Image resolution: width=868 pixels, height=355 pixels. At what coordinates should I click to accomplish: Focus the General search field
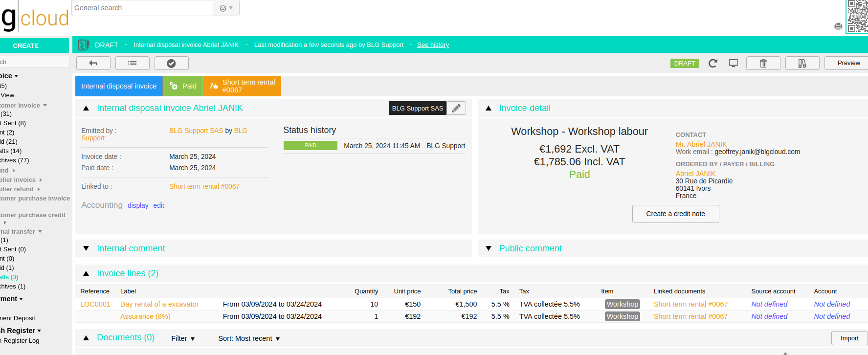coord(142,8)
